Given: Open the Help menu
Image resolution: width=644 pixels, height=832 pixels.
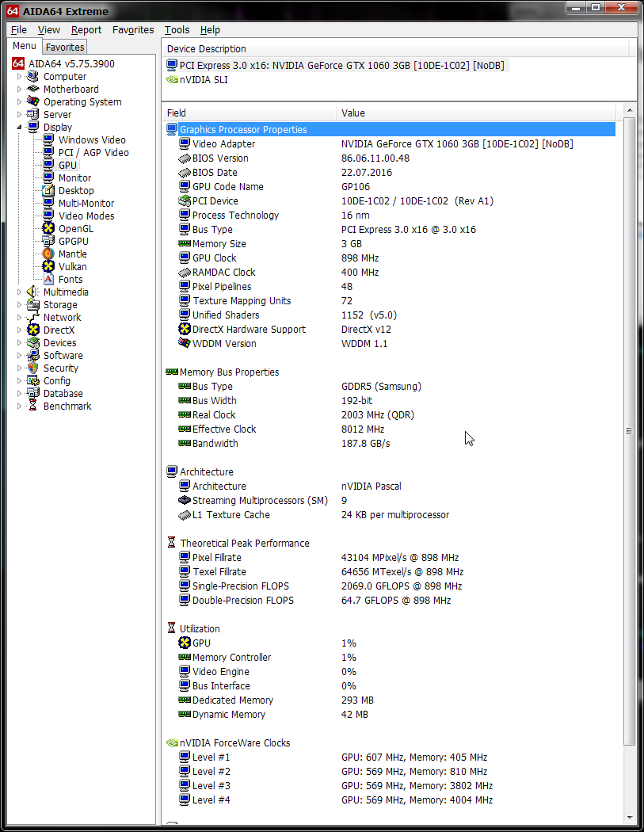Looking at the screenshot, I should click(210, 30).
